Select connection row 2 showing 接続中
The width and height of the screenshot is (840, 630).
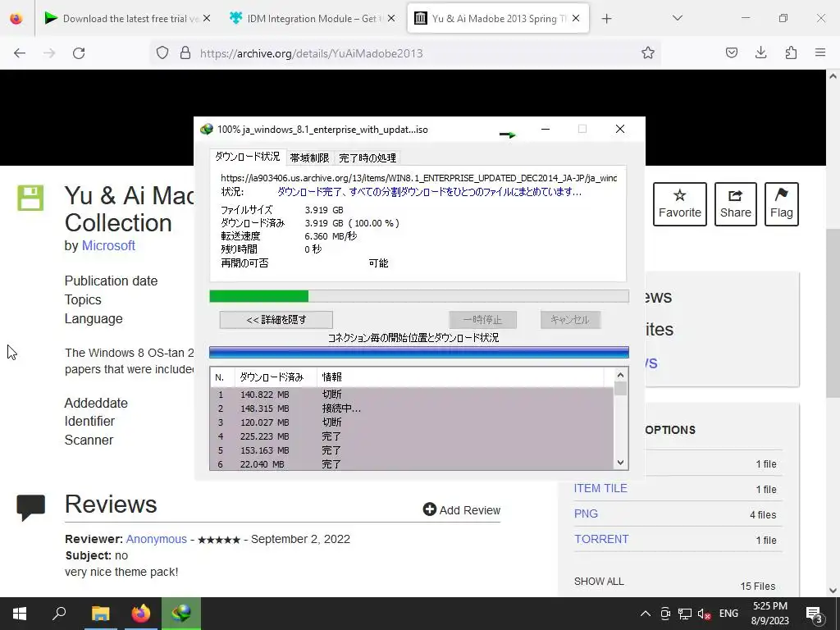pos(412,409)
